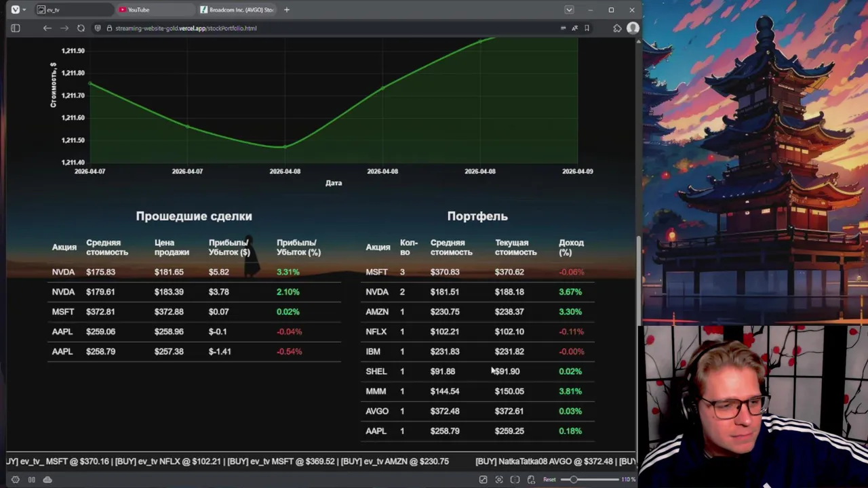Open the shield tracker blocker icon

pos(98,28)
